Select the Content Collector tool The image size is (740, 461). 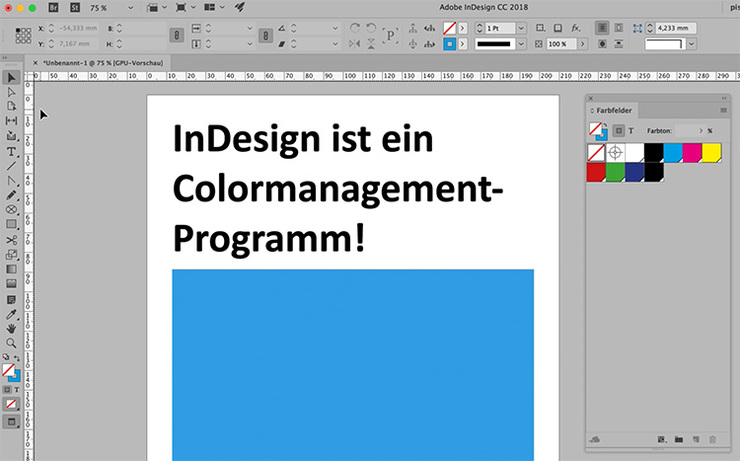11,136
